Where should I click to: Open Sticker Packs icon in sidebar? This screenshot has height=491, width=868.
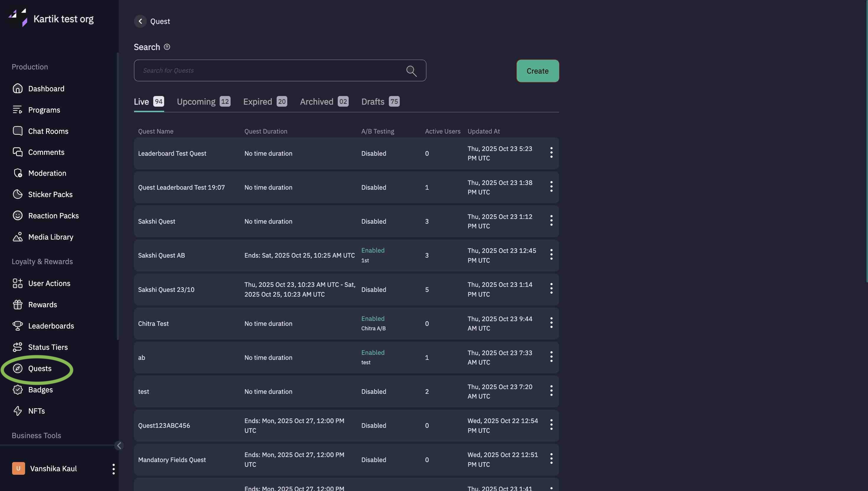point(17,194)
